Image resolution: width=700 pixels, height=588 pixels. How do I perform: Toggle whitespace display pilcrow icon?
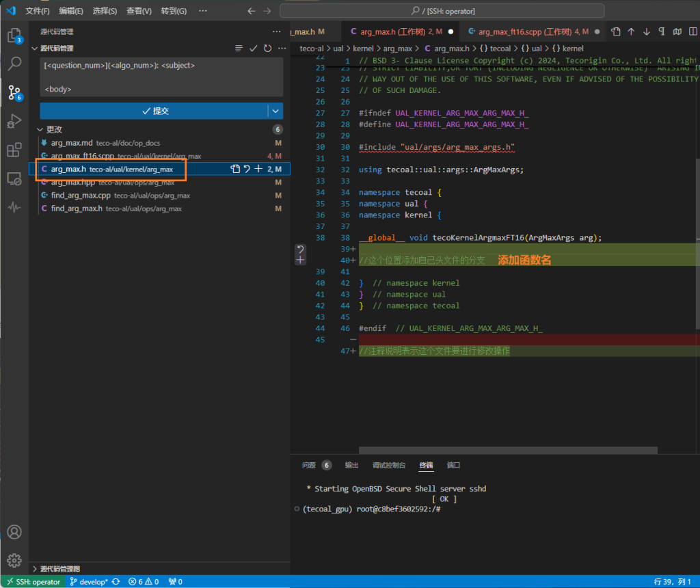click(661, 31)
